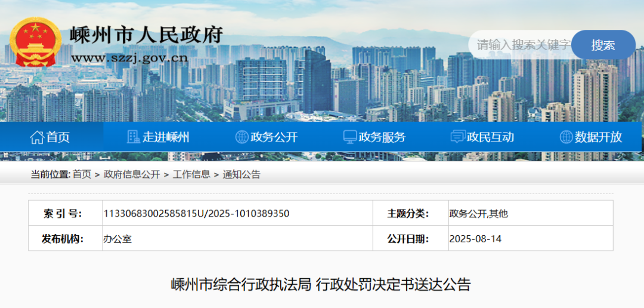Click the national emblem logo
Image resolution: width=644 pixels, height=308 pixels.
point(38,42)
